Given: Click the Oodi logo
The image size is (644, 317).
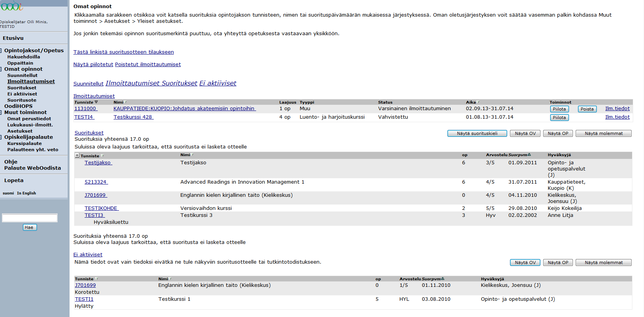Looking at the screenshot, I should click(x=12, y=5).
